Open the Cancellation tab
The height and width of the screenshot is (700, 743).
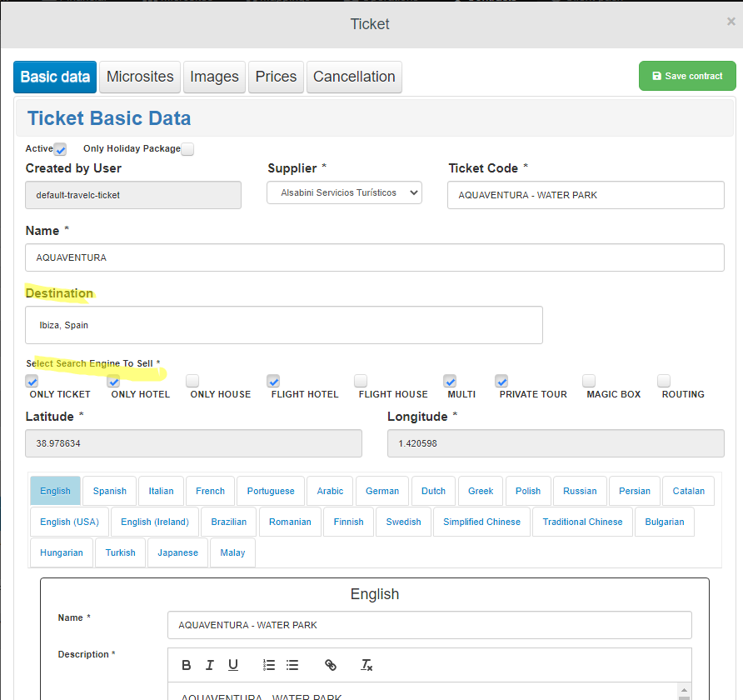(x=354, y=77)
